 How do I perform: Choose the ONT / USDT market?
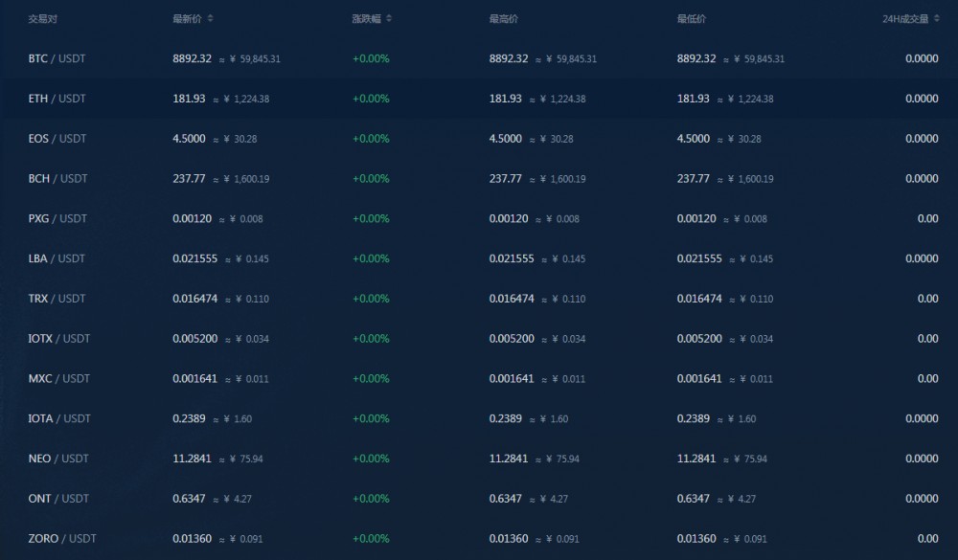point(58,499)
